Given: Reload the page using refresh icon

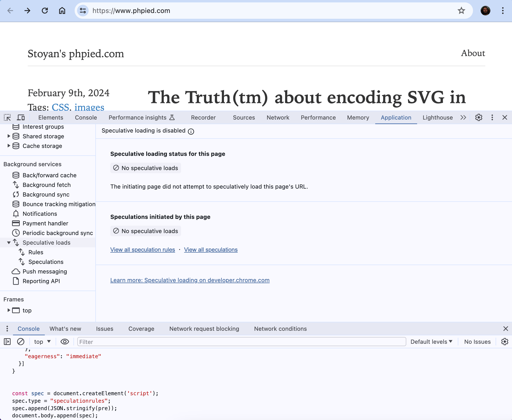Looking at the screenshot, I should pyautogui.click(x=45, y=11).
